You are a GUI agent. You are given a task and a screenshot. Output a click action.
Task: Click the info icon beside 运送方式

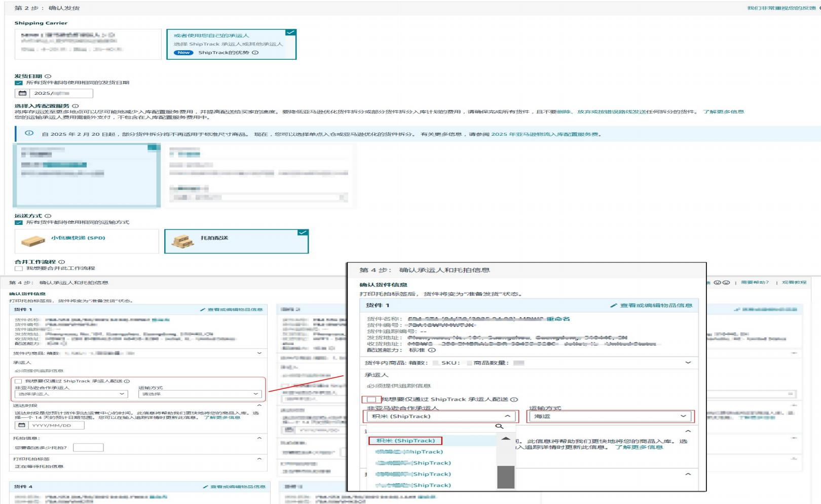48,216
